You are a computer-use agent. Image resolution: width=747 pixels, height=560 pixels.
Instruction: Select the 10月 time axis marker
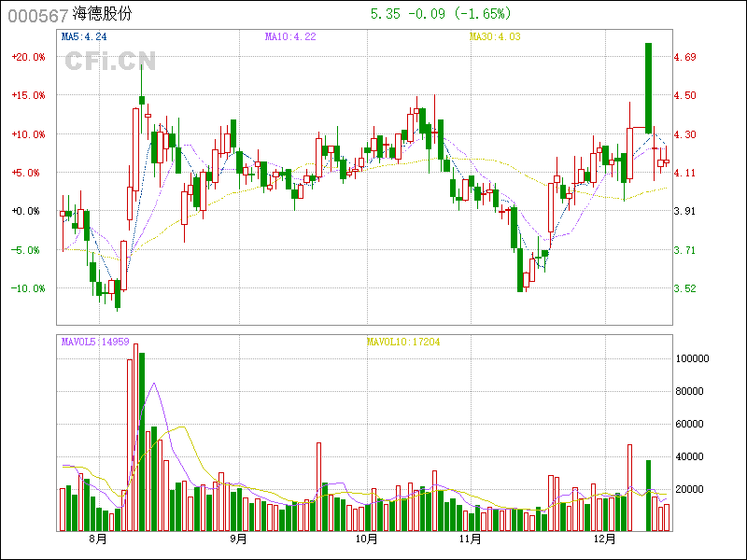[x=367, y=539]
